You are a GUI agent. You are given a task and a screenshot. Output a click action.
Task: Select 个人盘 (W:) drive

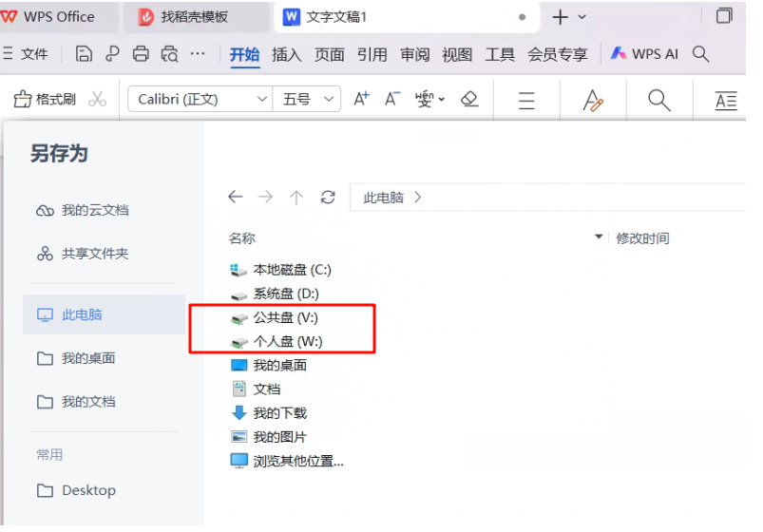pyautogui.click(x=277, y=342)
